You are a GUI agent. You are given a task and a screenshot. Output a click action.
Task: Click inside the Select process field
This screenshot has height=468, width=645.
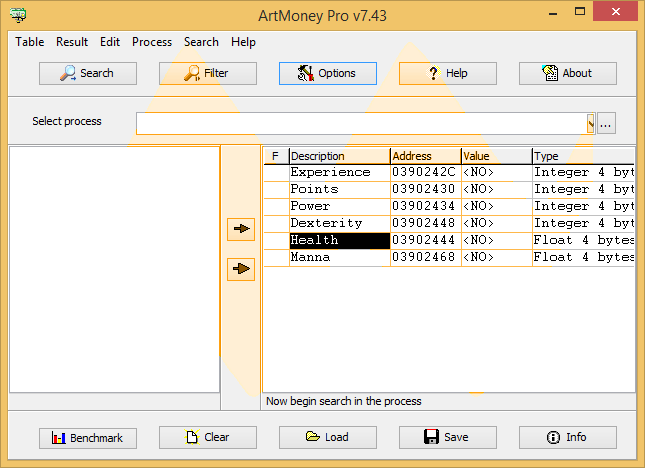click(x=361, y=123)
